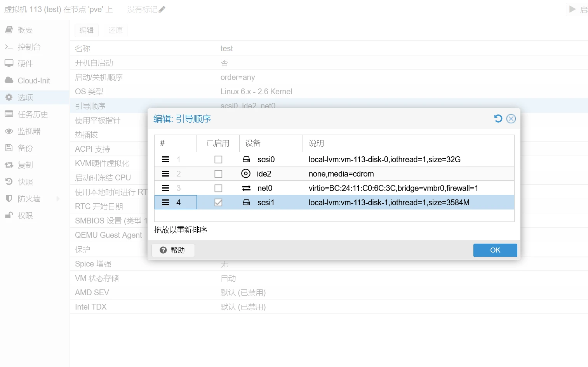Expand the 防火墙 submenu arrow
This screenshot has height=367, width=588.
click(58, 199)
